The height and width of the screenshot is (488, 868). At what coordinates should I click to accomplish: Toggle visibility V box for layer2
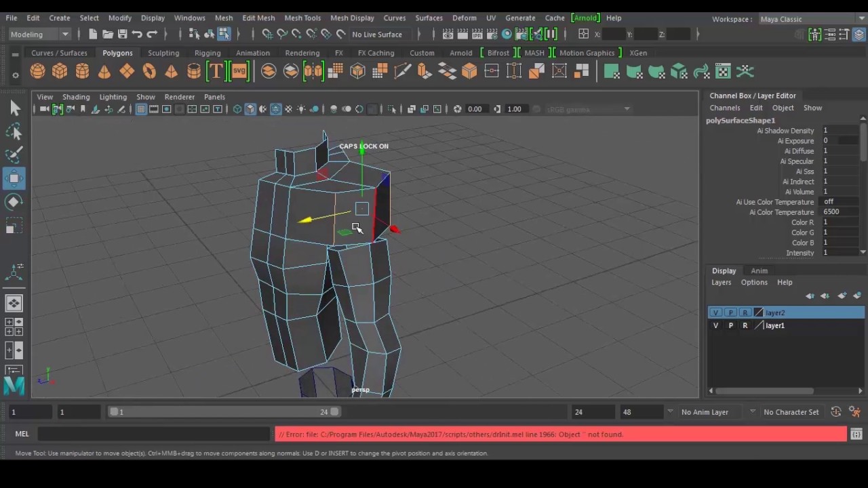(x=715, y=312)
